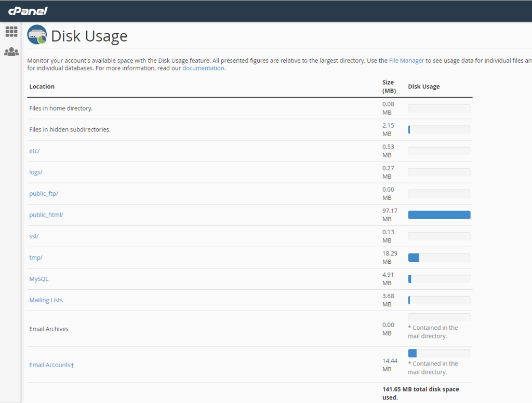This screenshot has width=532, height=403.
Task: Click the Location column header
Action: coord(42,87)
